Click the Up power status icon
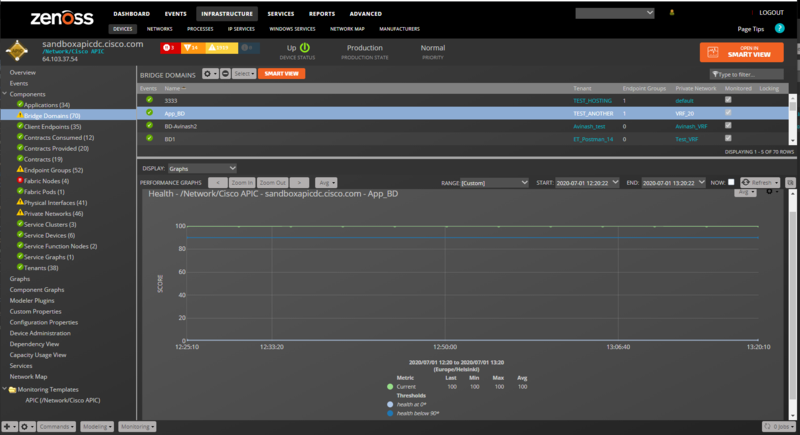The width and height of the screenshot is (800, 435). coord(305,47)
